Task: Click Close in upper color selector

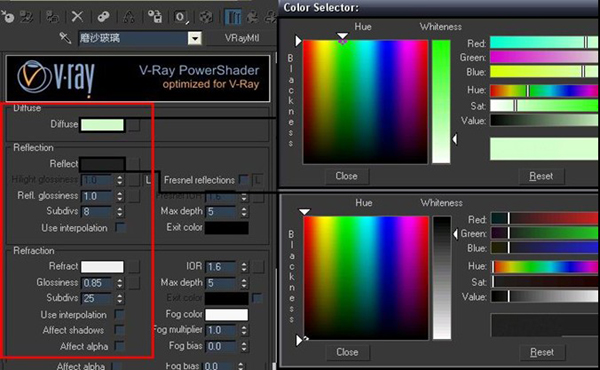Action: [x=347, y=176]
